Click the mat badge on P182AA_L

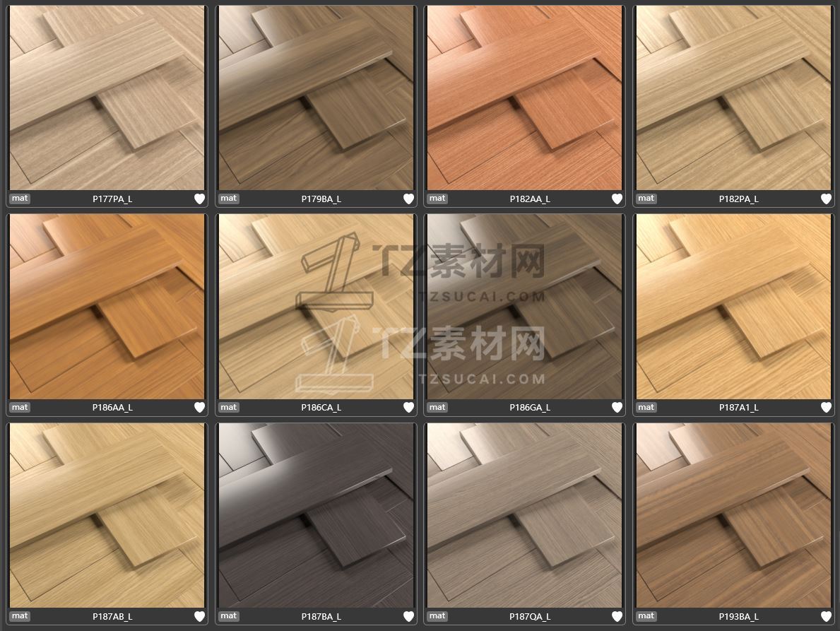pos(437,198)
